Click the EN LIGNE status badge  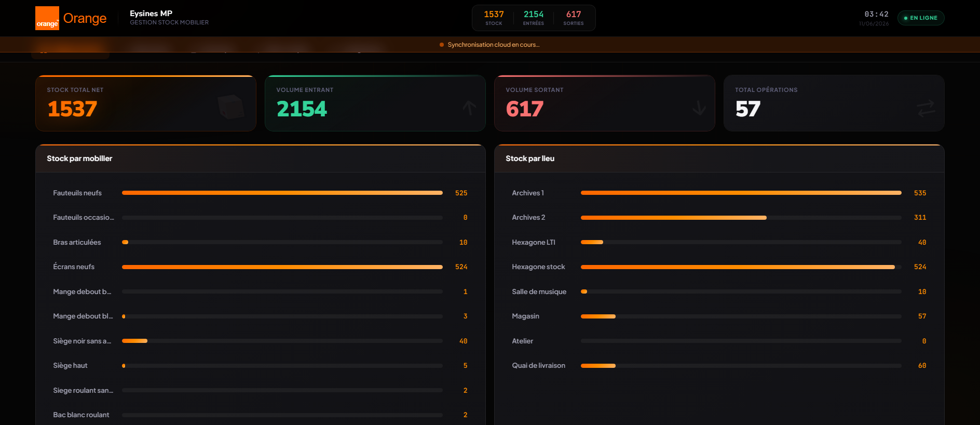coord(921,18)
